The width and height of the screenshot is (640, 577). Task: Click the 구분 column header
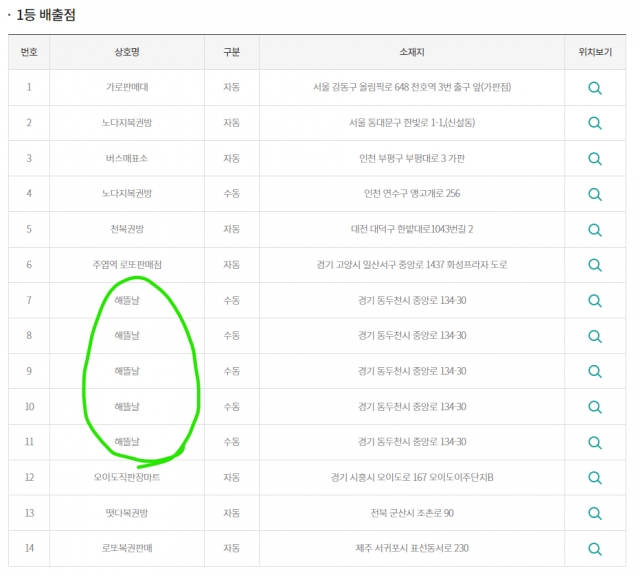point(231,52)
